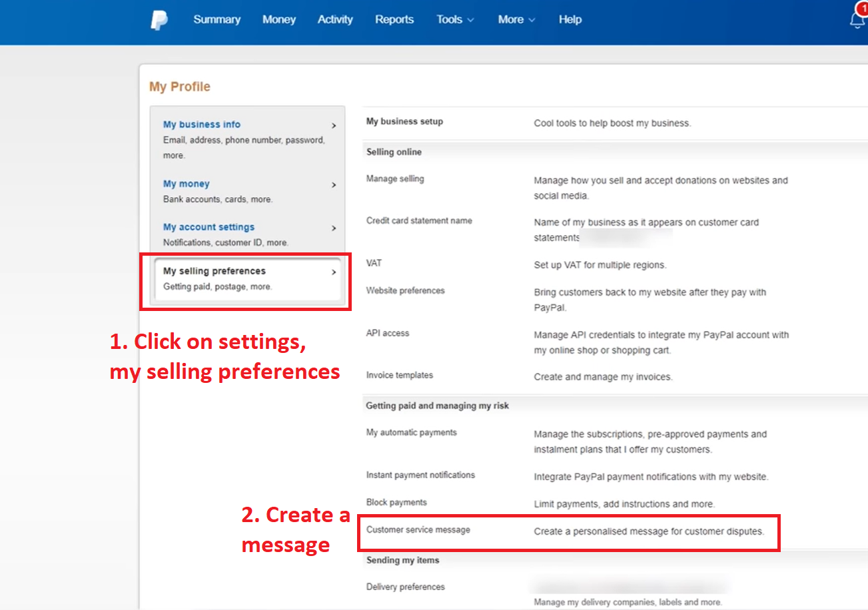The image size is (868, 610).
Task: Click 'Manage how you sell and accept donations' text
Action: [x=661, y=188]
